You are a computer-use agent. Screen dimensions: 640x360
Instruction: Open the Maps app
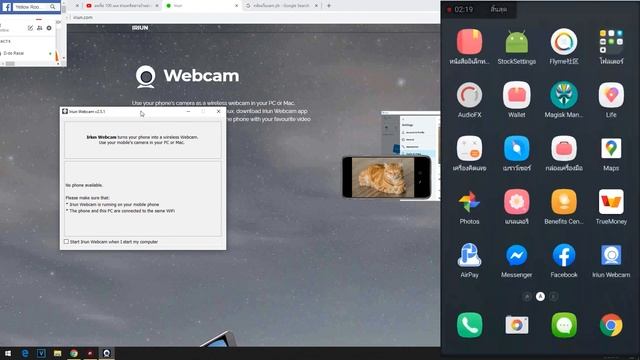[x=611, y=149]
